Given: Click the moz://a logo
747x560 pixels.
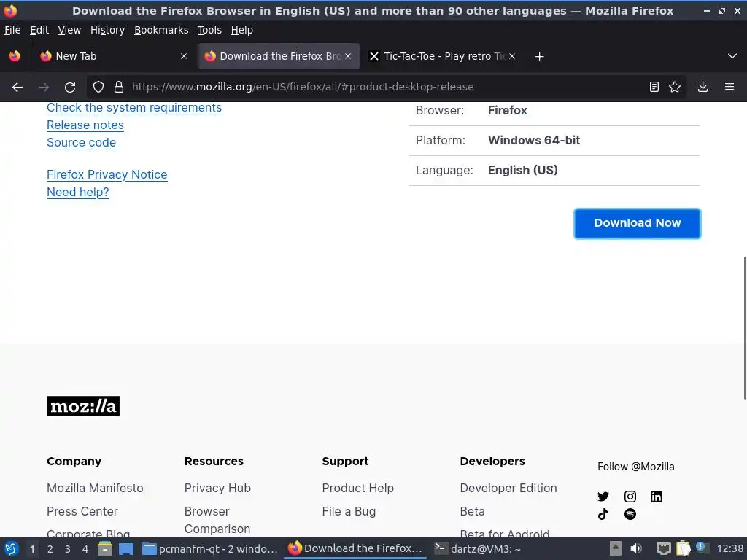Looking at the screenshot, I should pos(83,406).
